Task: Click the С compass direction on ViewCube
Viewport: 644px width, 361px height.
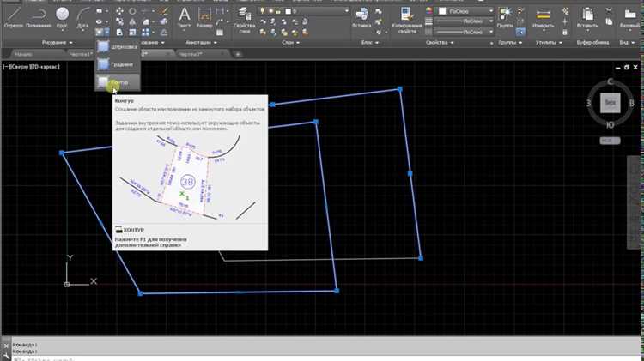Action: [611, 81]
